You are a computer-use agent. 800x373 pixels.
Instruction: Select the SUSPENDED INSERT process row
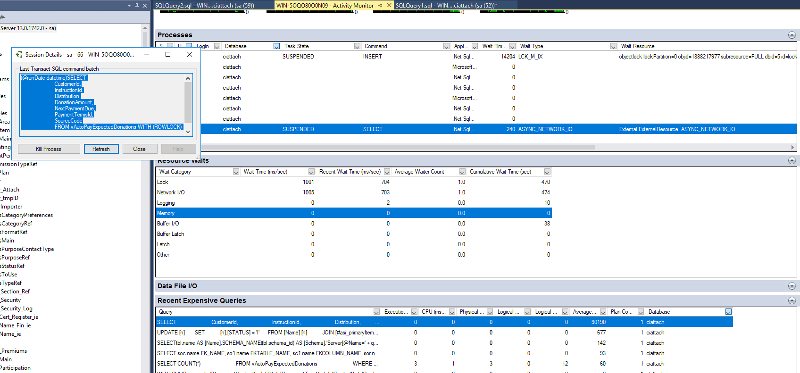pos(476,56)
